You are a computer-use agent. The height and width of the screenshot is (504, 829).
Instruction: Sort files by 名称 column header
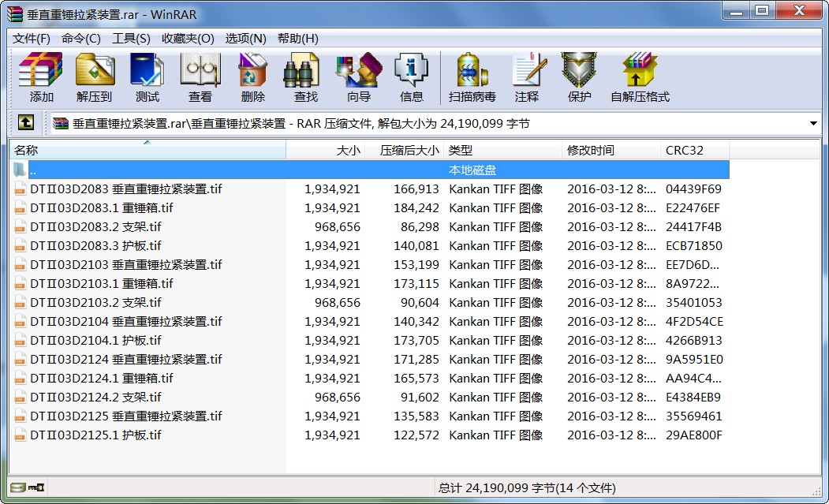147,150
